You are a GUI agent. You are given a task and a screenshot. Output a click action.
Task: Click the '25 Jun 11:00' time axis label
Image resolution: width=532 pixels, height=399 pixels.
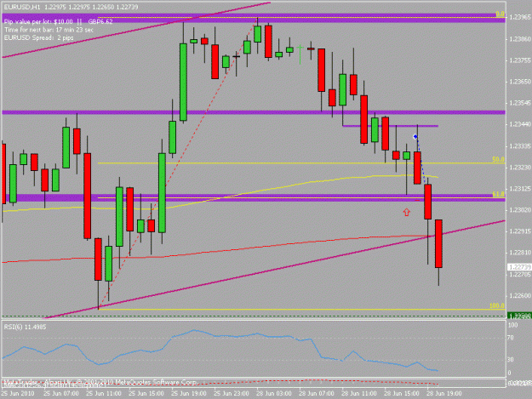click(x=104, y=394)
